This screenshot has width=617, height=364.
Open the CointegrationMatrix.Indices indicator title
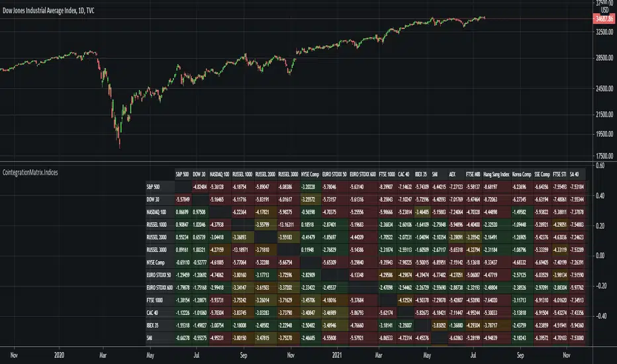(x=30, y=172)
